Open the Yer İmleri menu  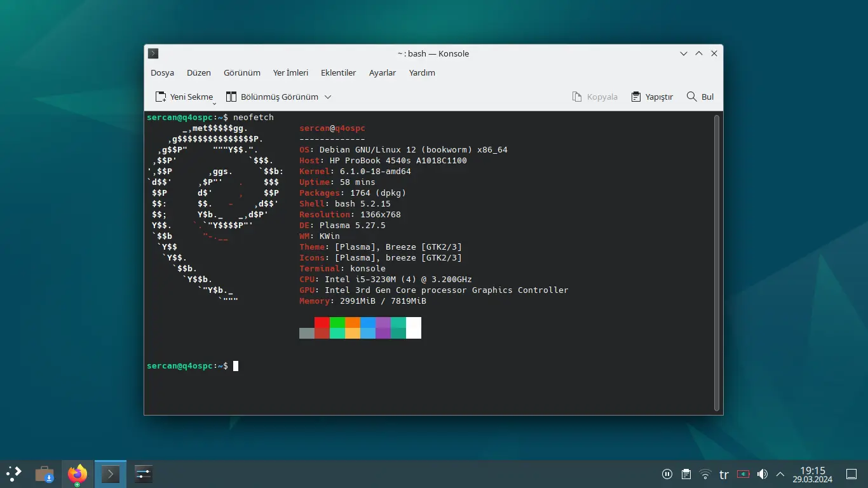pos(290,72)
